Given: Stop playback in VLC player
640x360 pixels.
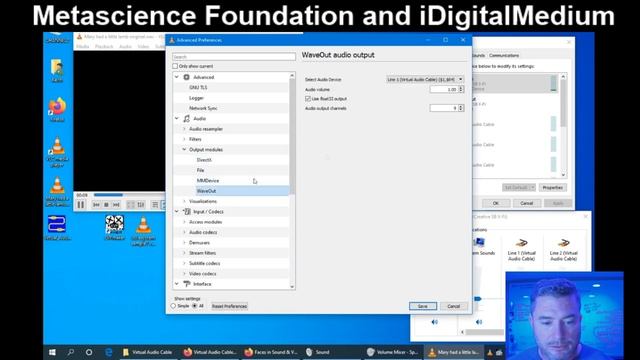Looking at the screenshot, I should 106,205.
